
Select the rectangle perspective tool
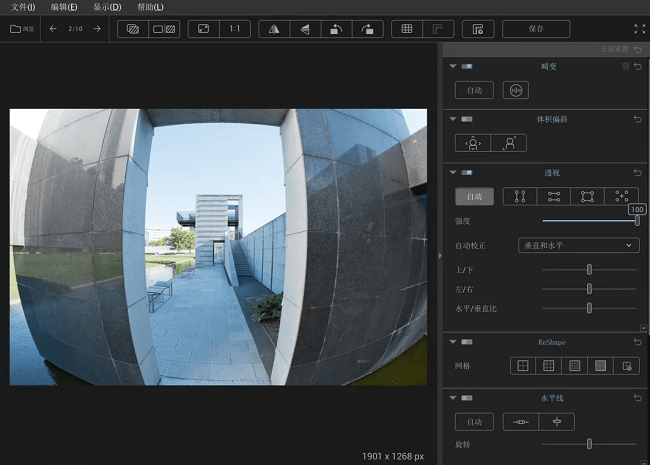(587, 196)
